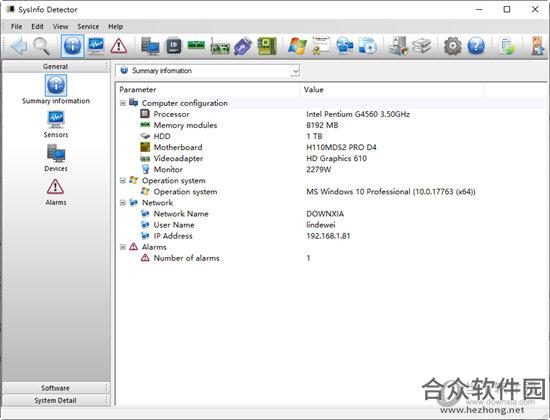Open Alarms in the left sidebar
550x420 pixels.
coord(56,192)
